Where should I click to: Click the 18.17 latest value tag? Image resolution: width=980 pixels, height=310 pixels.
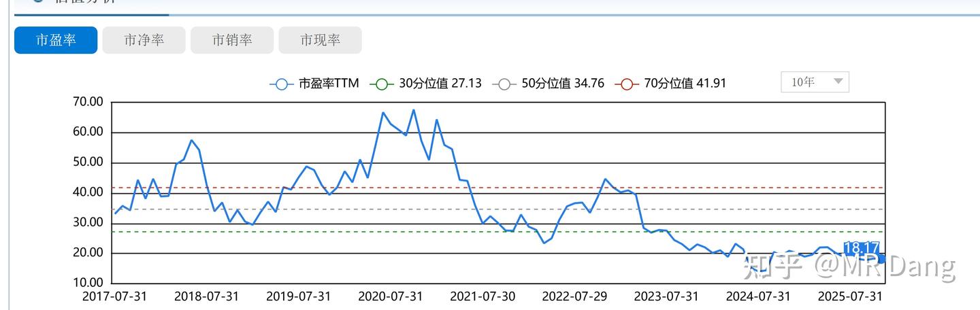[x=862, y=248]
